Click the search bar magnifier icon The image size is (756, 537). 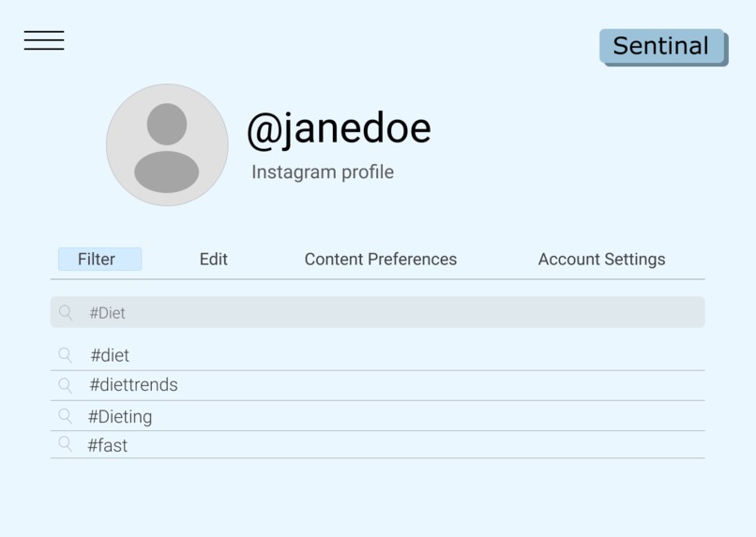[66, 313]
